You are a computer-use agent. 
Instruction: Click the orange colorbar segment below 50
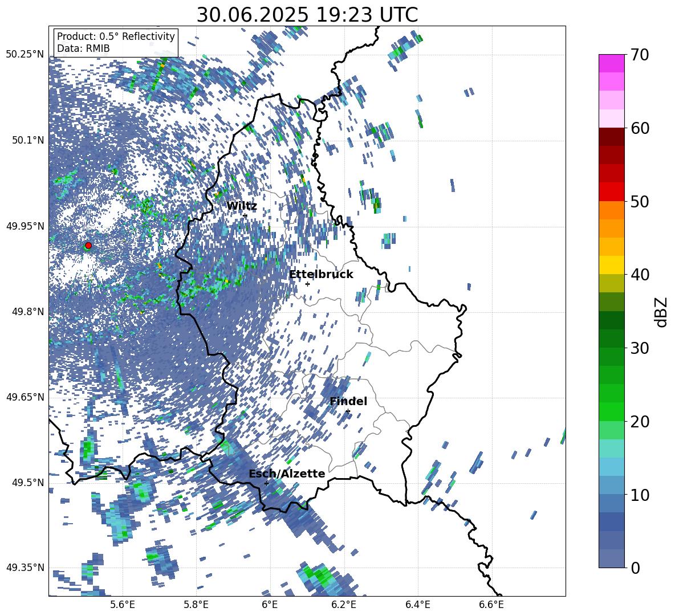(611, 210)
